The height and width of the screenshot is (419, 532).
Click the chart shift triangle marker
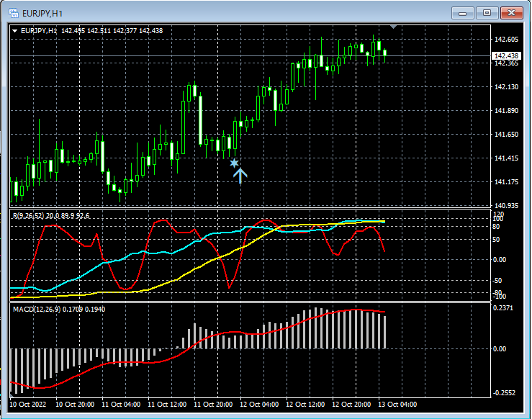pyautogui.click(x=393, y=27)
